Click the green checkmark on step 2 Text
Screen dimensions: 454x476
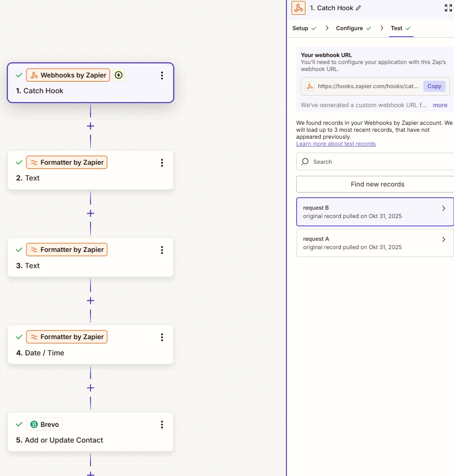pyautogui.click(x=19, y=162)
